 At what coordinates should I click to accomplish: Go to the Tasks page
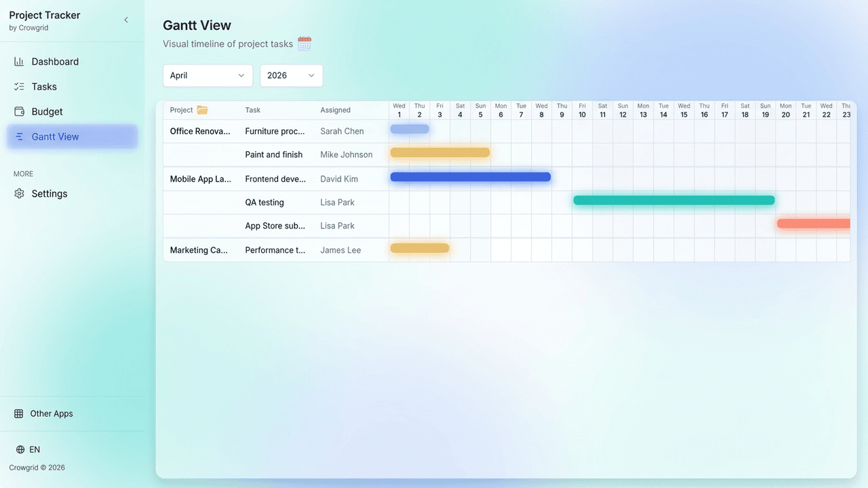72,87
